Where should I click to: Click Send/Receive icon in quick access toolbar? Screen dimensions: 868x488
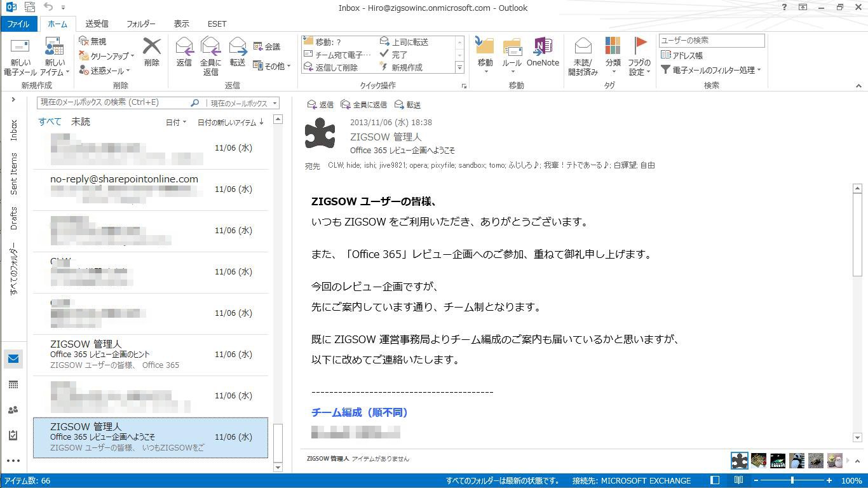click(x=30, y=7)
